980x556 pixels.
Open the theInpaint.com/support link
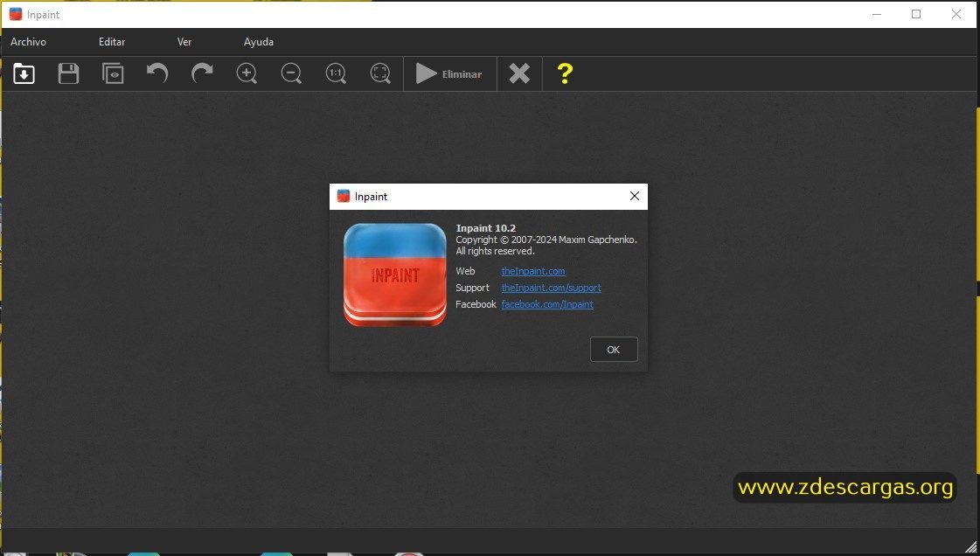[552, 288]
